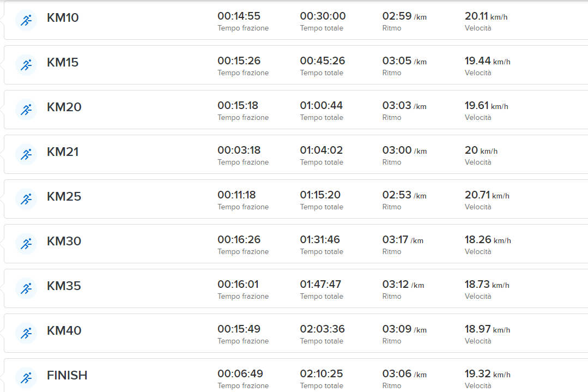The height and width of the screenshot is (392, 588).
Task: Select the runner icon in the KM20 row
Action: 26,110
